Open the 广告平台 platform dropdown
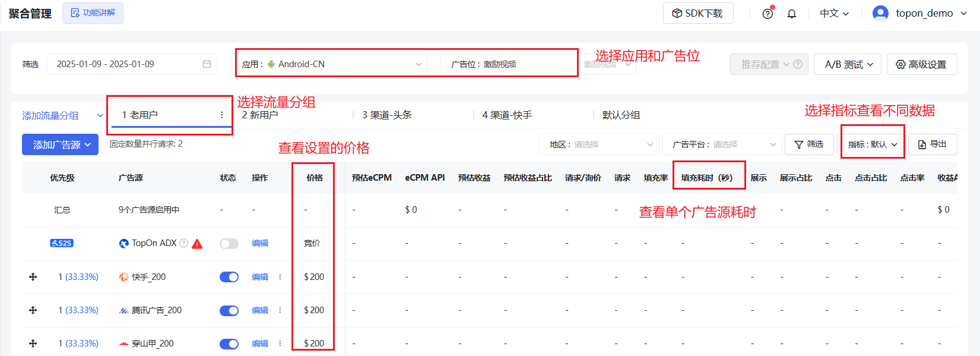This screenshot has width=980, height=356. (722, 144)
